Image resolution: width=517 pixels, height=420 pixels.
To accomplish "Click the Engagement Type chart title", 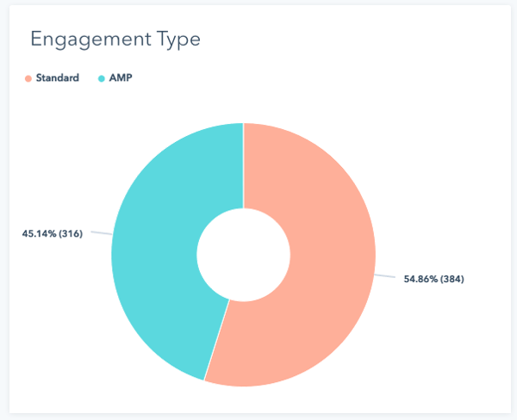I will coord(115,40).
